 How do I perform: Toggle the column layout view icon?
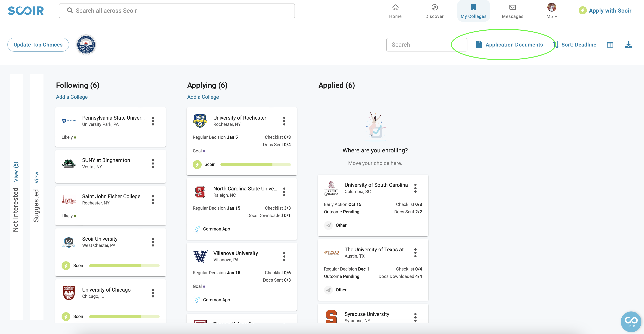610,45
